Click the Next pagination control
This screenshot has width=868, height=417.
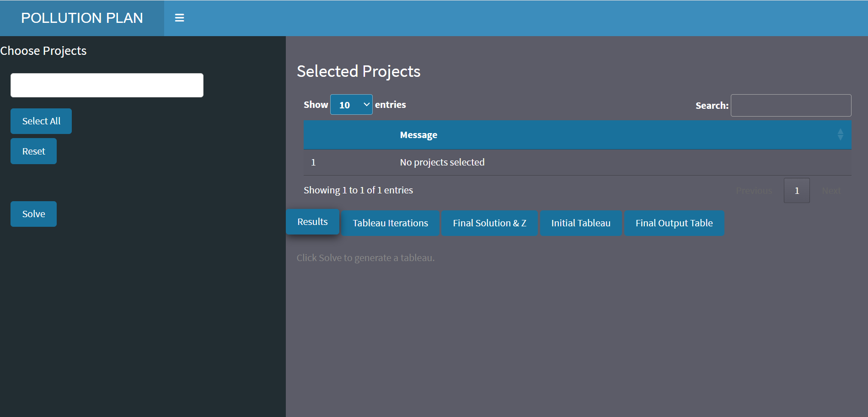(x=831, y=190)
